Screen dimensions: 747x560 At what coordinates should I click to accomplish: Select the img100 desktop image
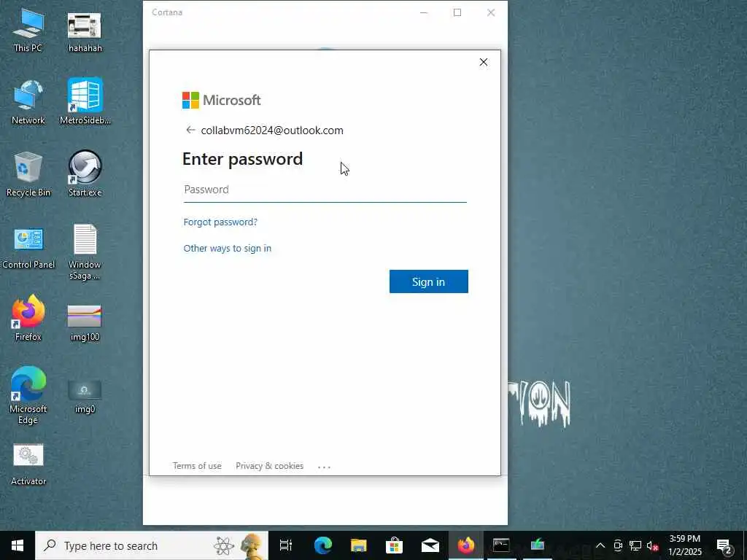coord(85,323)
